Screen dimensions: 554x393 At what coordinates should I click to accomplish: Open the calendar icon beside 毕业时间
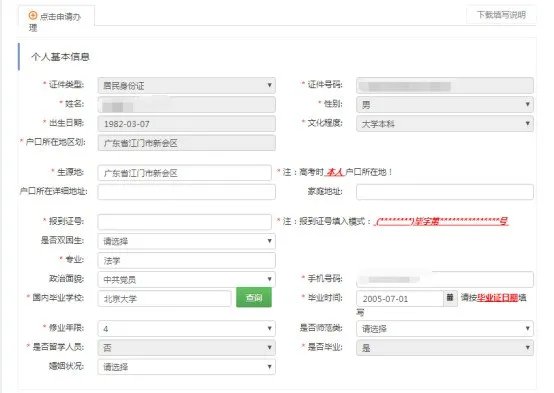[450, 298]
